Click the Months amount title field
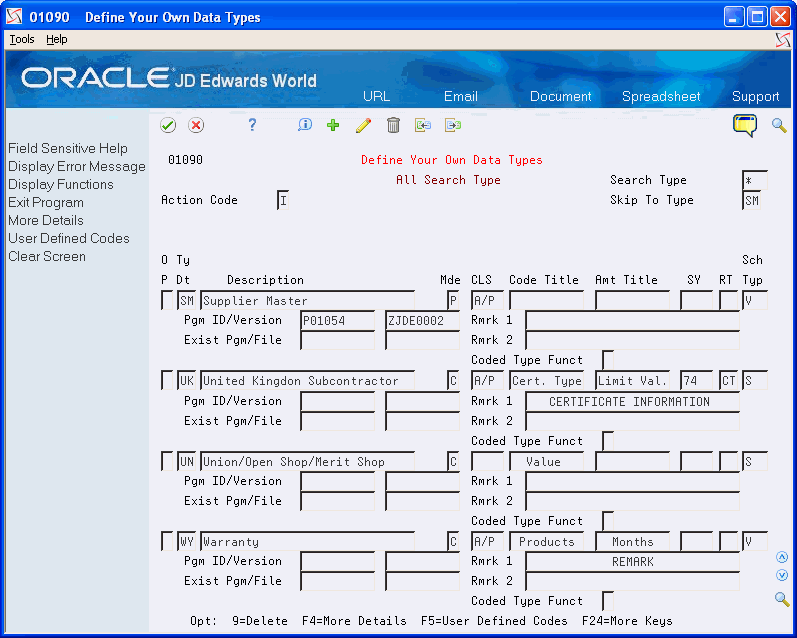The image size is (797, 638). [632, 541]
